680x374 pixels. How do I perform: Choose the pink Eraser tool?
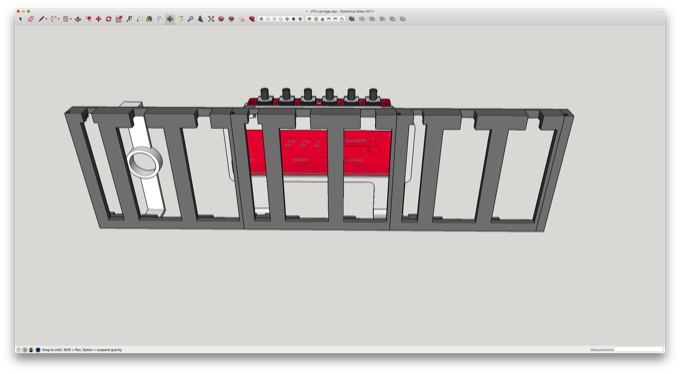[31, 19]
